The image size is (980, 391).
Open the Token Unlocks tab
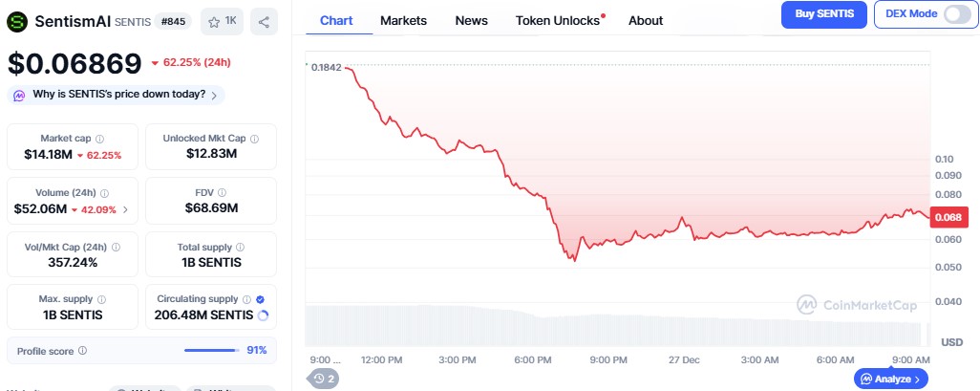(558, 20)
